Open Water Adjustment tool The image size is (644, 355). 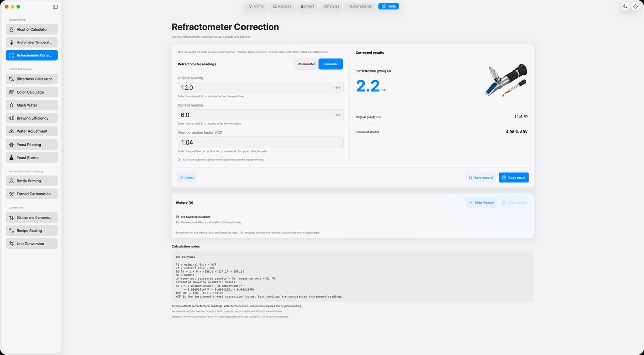[x=32, y=131]
